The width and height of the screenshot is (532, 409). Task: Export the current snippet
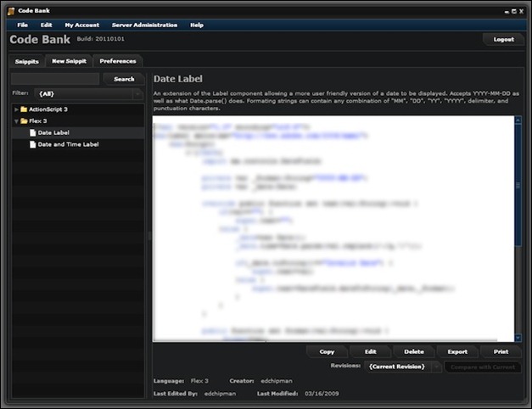tap(457, 351)
